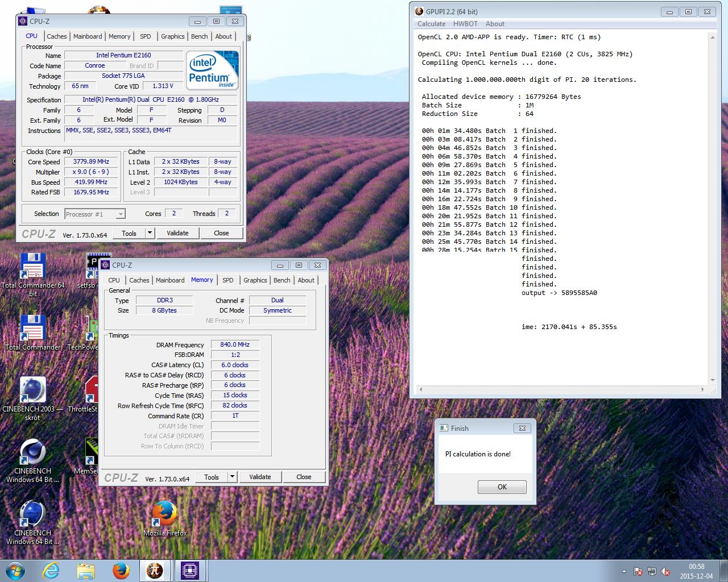Open Tools dropdown arrow in top CPU-Z window
Viewport: 728px width, 582px height.
click(x=150, y=233)
